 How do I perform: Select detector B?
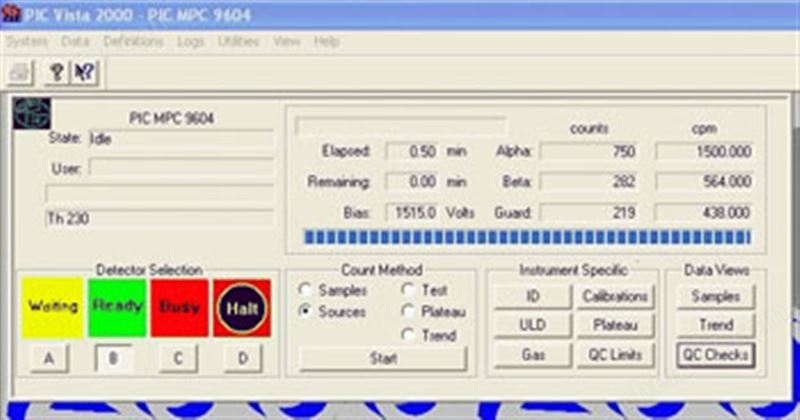(x=114, y=358)
